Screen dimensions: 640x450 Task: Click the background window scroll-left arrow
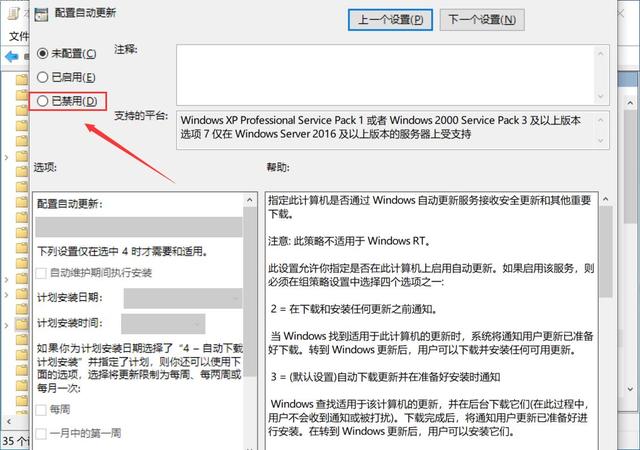coord(9,421)
